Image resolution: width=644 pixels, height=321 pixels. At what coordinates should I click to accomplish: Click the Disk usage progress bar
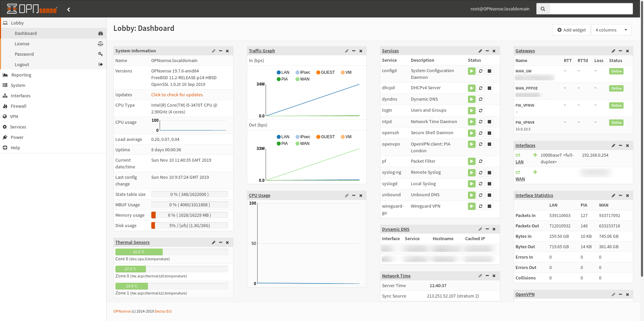coord(190,226)
